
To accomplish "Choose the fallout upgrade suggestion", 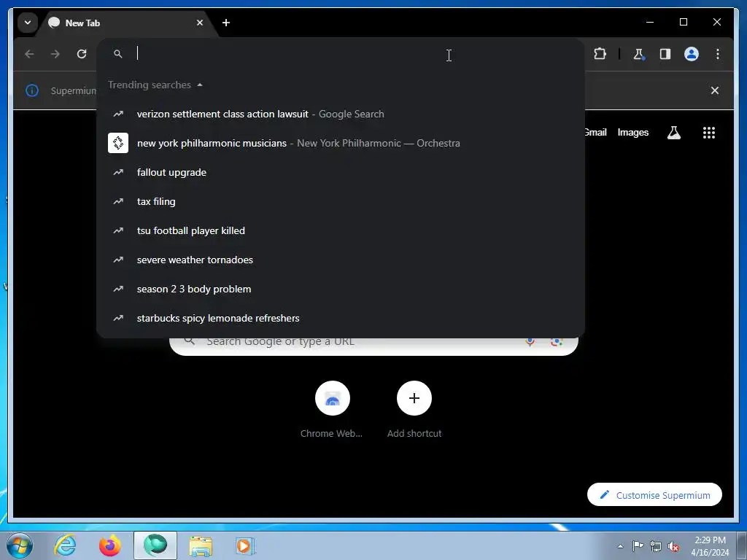I will pyautogui.click(x=340, y=172).
